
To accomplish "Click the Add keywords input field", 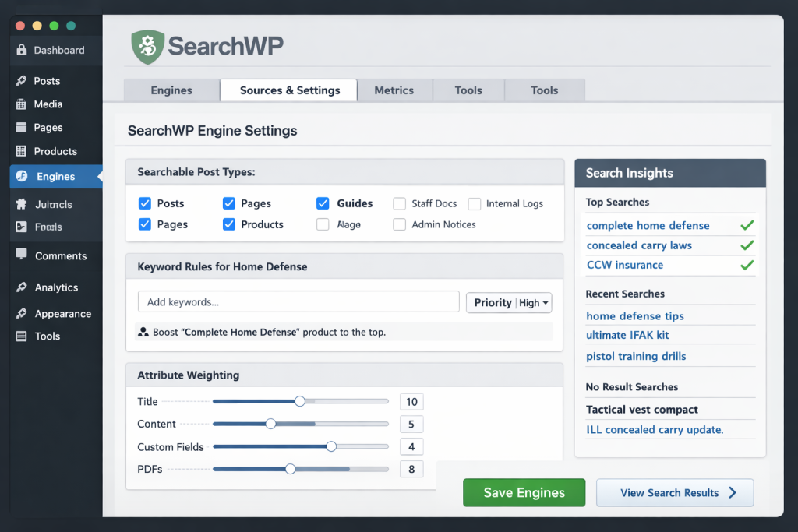I will click(x=298, y=302).
